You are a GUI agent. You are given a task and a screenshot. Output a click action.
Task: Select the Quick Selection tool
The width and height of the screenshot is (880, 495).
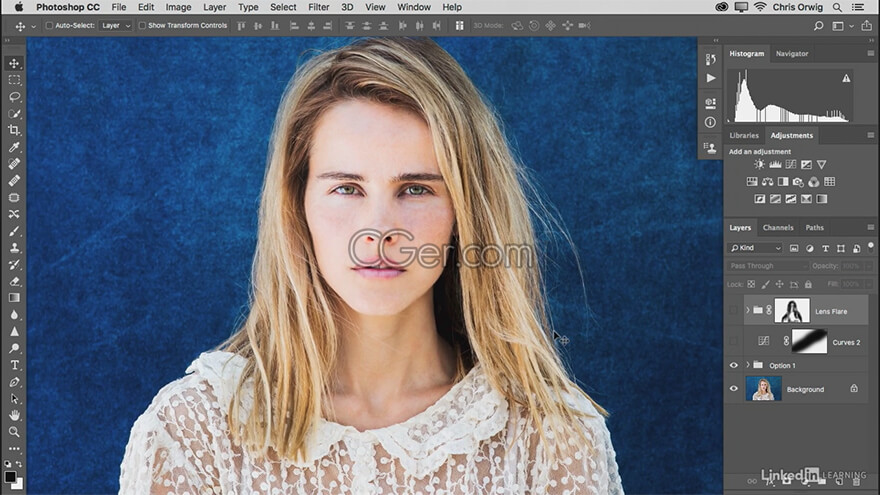(14, 114)
